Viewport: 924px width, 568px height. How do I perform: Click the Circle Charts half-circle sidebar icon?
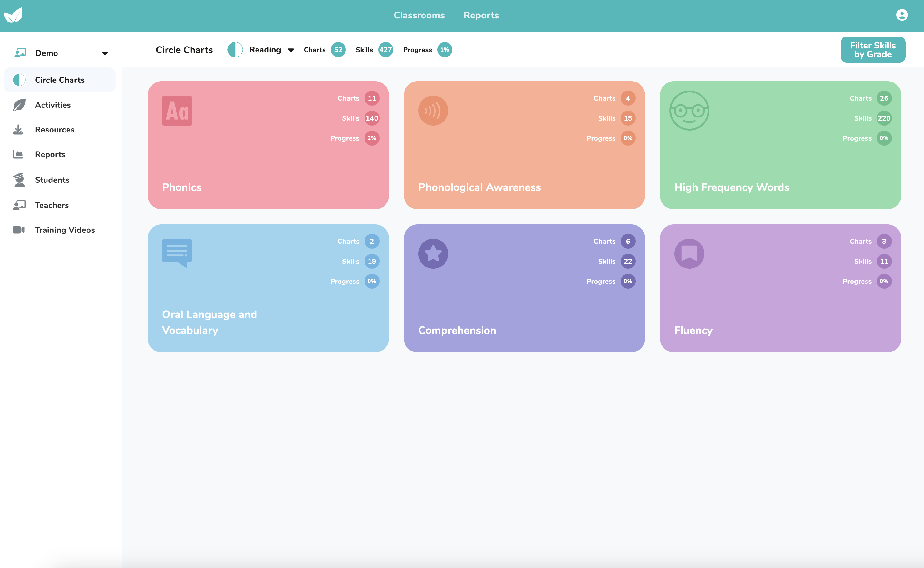tap(19, 80)
